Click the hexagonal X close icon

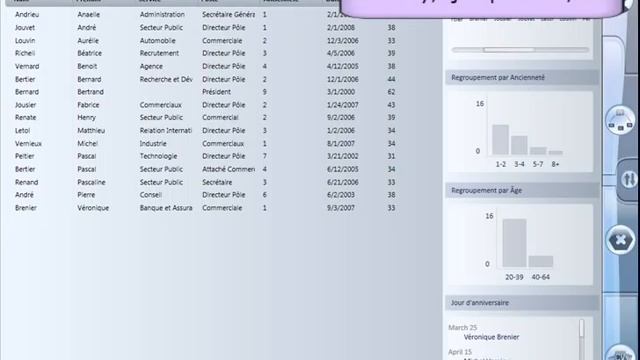(x=620, y=240)
